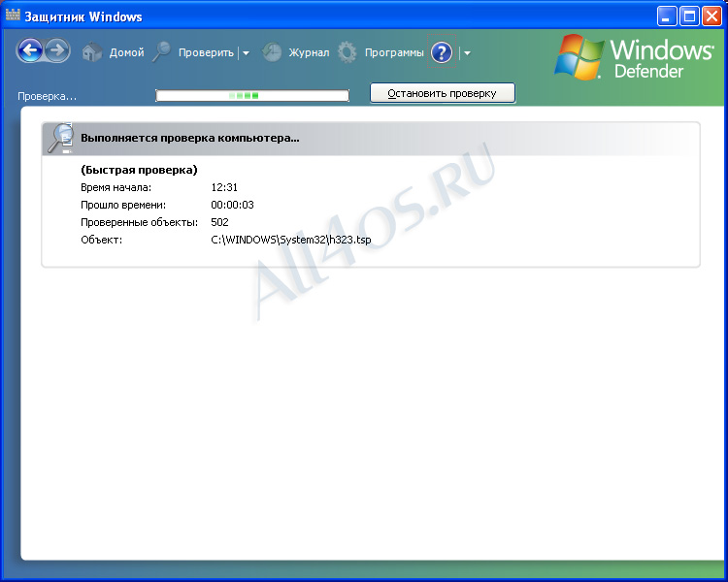The width and height of the screenshot is (728, 582).
Task: Open Журнал from the toolbar
Action: point(309,53)
